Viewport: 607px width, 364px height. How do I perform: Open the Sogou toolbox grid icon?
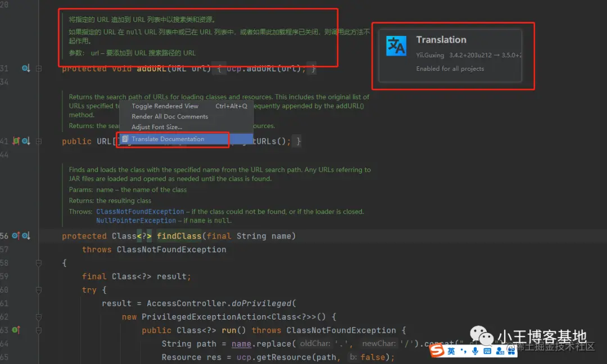(511, 351)
